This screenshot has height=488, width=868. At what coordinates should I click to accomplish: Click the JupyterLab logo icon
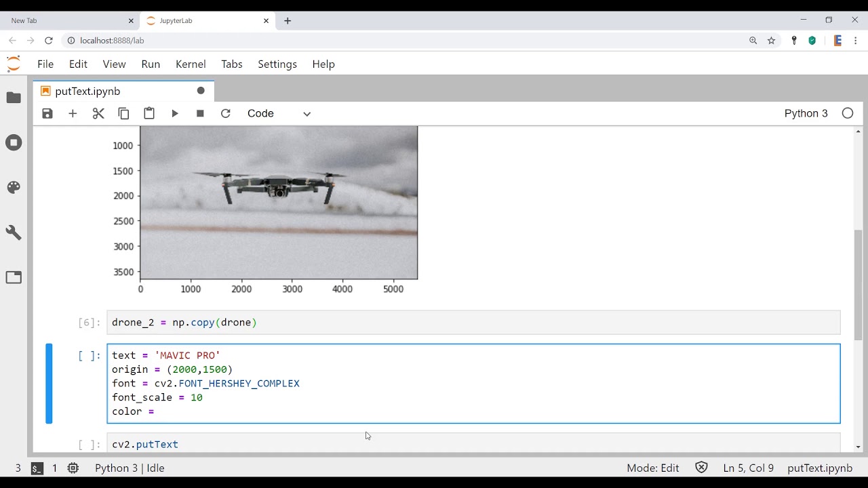pyautogui.click(x=14, y=64)
